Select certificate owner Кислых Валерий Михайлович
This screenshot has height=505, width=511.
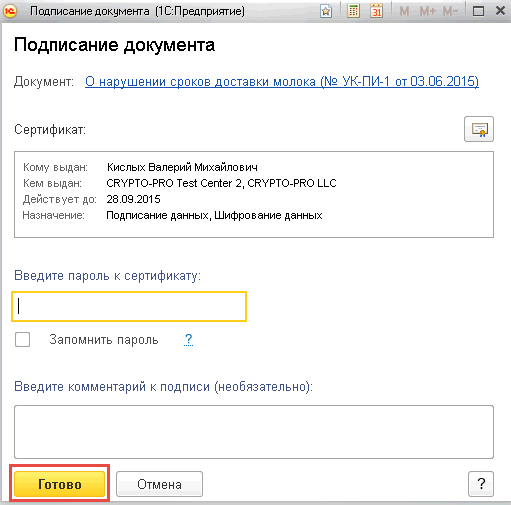pos(182,167)
